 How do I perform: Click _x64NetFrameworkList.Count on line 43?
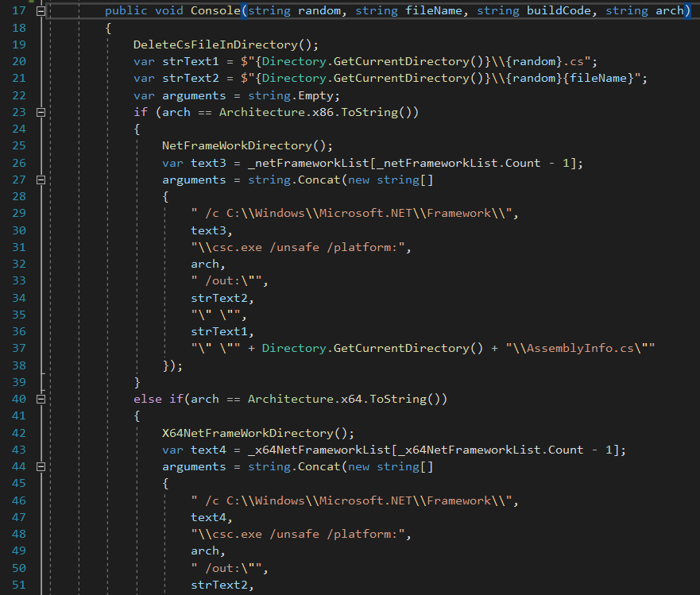[490, 450]
